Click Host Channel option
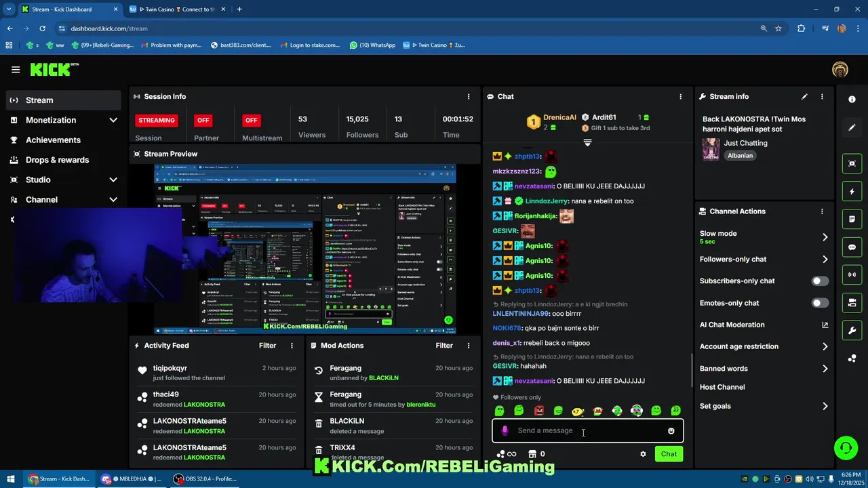The image size is (868, 488). [x=722, y=387]
